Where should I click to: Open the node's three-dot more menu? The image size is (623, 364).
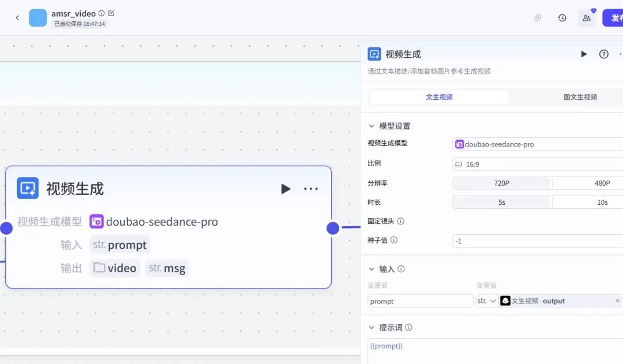click(311, 189)
